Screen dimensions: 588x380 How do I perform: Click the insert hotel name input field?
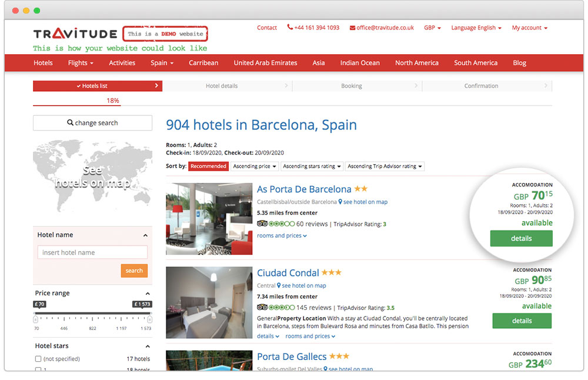point(93,252)
